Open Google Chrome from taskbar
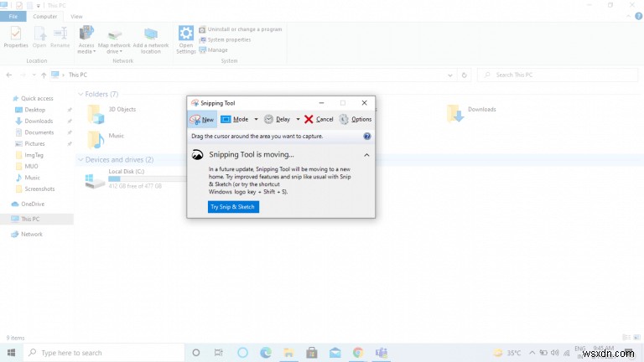Image resolution: width=644 pixels, height=362 pixels. 358,353
